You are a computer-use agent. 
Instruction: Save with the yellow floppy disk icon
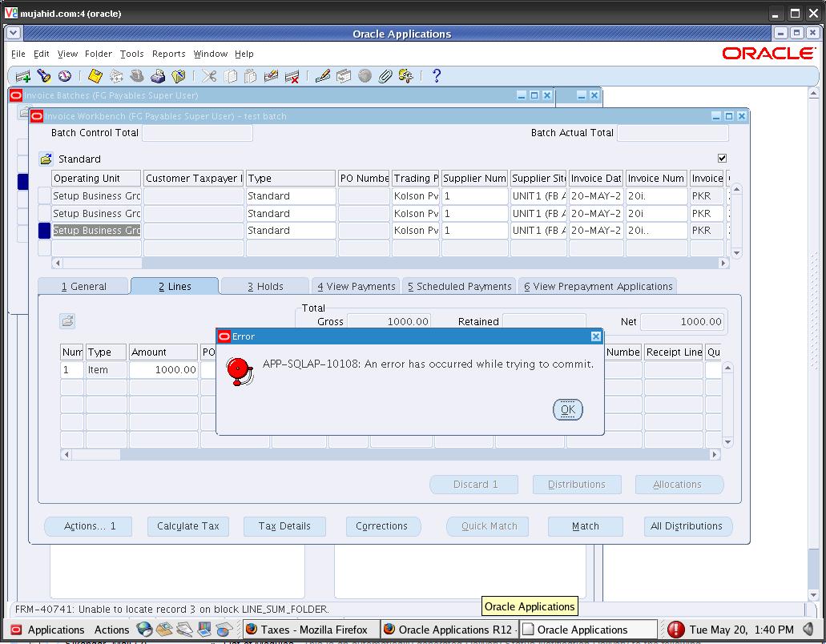[95, 76]
